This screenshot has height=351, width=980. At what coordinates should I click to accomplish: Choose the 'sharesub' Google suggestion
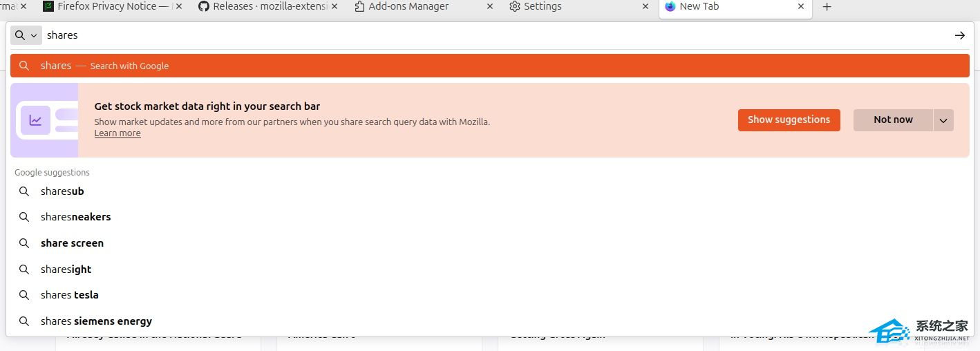click(x=62, y=191)
